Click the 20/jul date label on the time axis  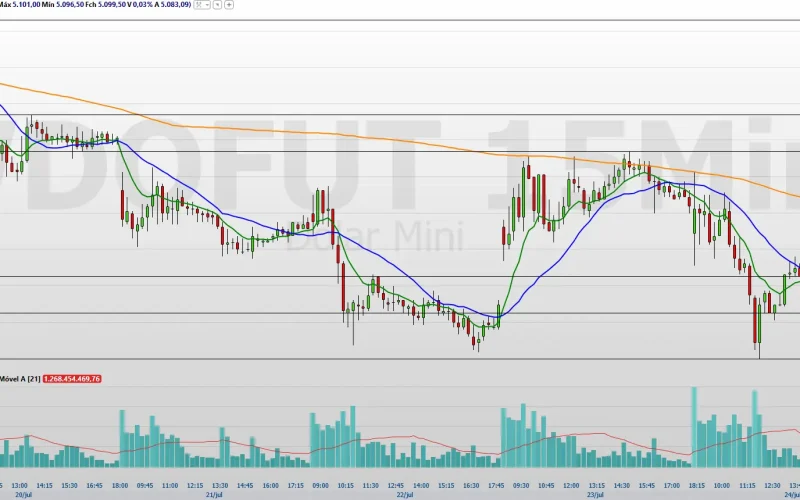coord(23,494)
